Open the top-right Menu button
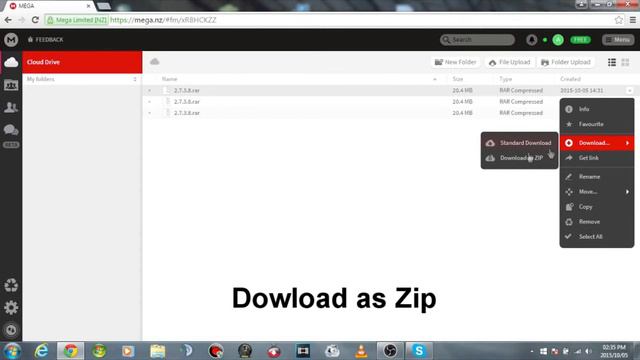 [618, 40]
